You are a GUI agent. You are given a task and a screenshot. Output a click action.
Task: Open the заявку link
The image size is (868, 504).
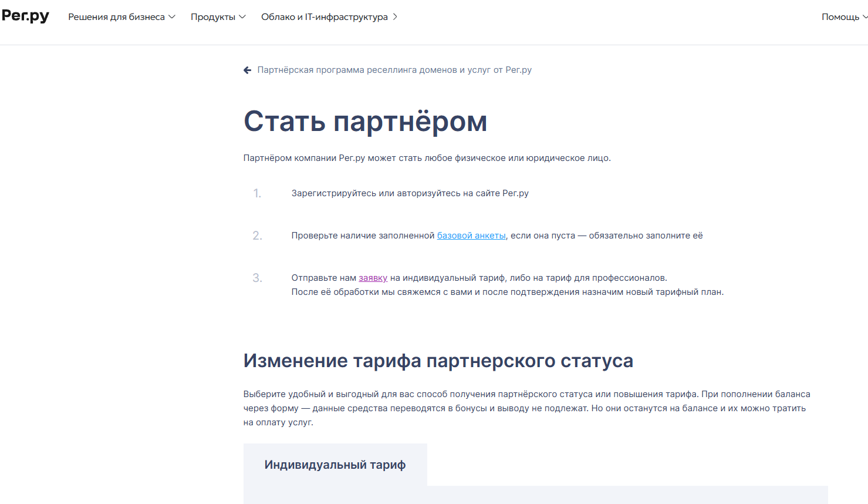pyautogui.click(x=373, y=278)
